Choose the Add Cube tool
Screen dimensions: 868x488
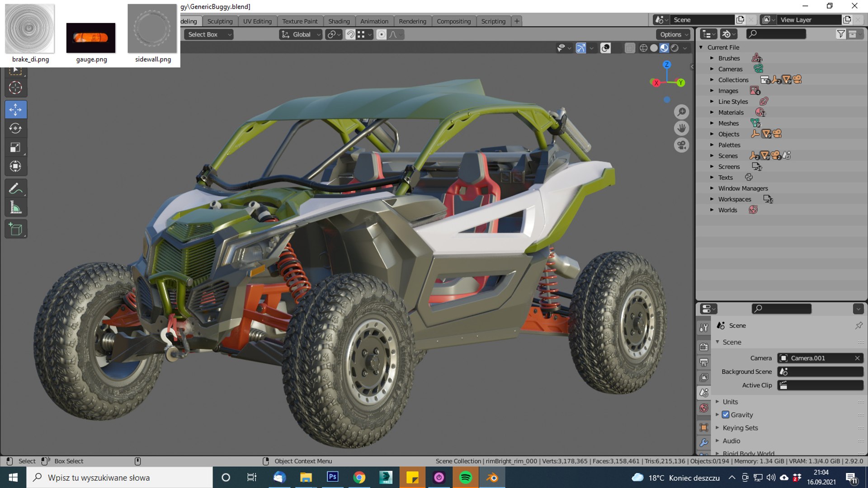15,229
